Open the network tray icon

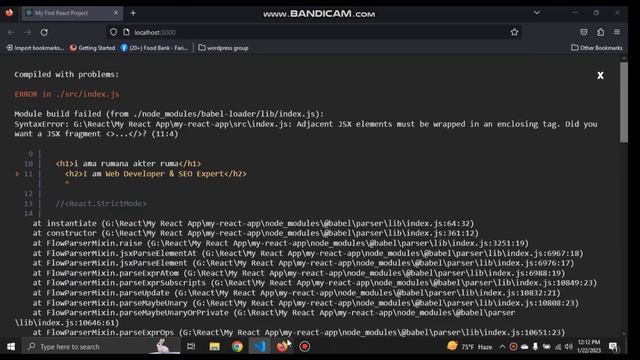558,347
